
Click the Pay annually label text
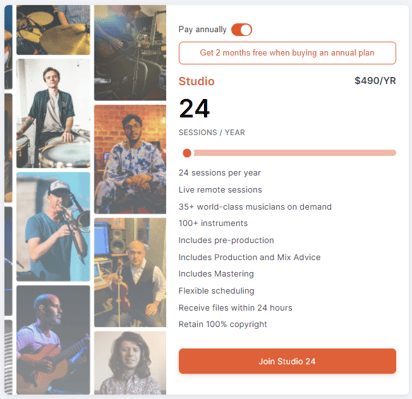point(202,30)
